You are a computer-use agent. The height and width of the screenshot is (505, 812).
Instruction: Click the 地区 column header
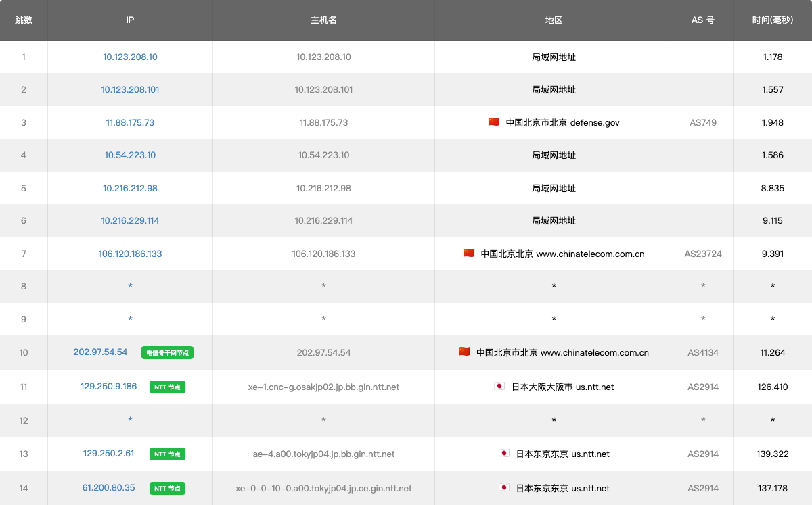(x=554, y=20)
